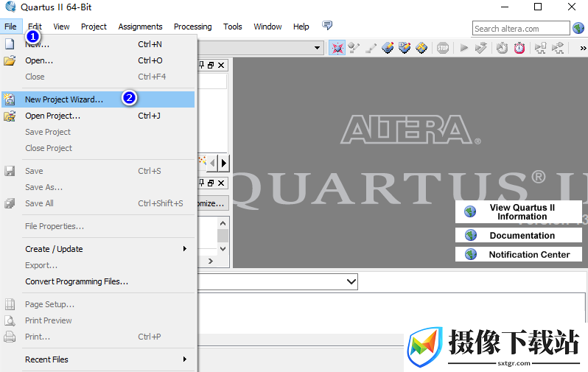
Task: Float the lower docked panel
Action: click(x=211, y=183)
